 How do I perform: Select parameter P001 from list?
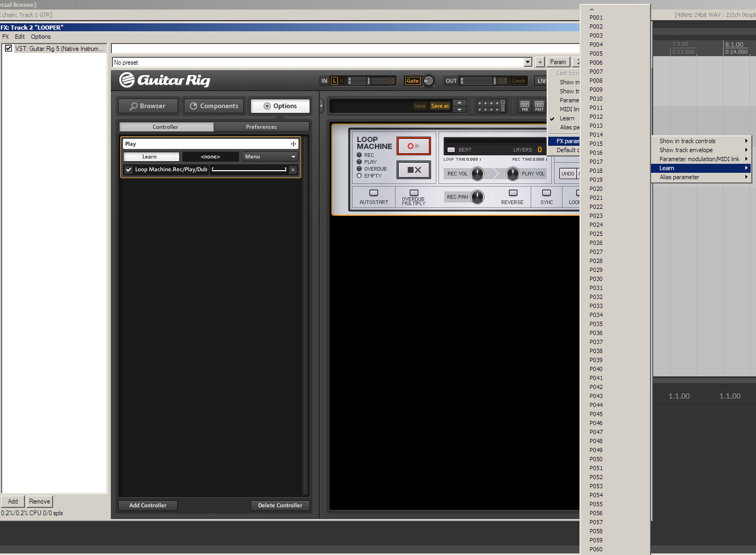[x=615, y=17]
